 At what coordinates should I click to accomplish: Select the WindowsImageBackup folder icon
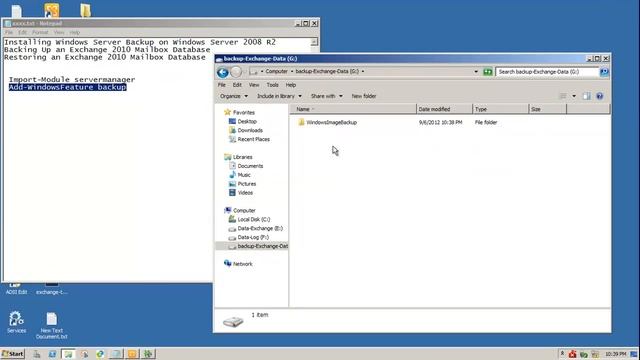(x=301, y=122)
